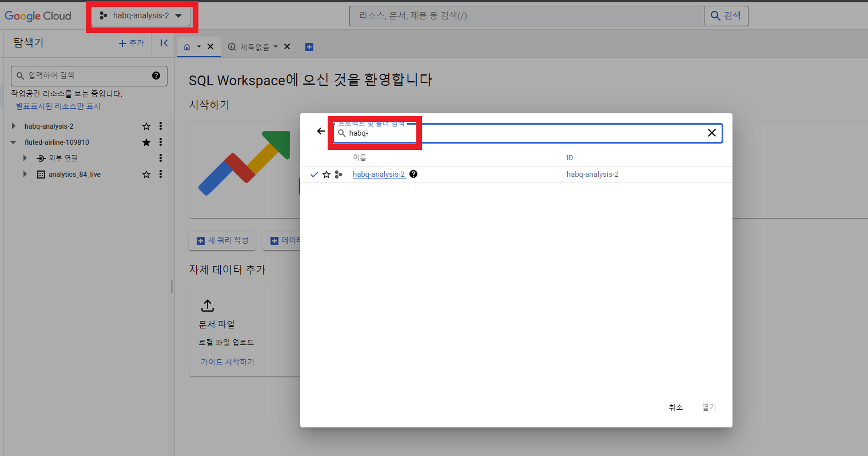Open the explorer search help icon

point(156,76)
